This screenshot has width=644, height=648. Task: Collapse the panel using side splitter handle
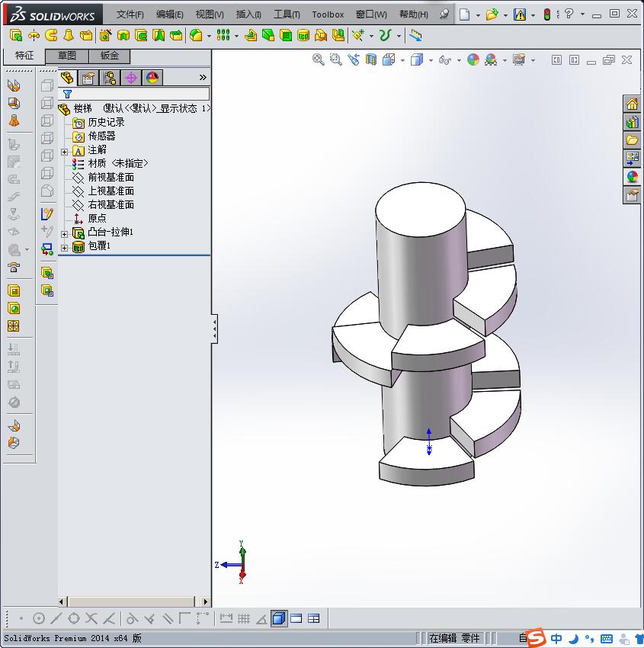215,329
